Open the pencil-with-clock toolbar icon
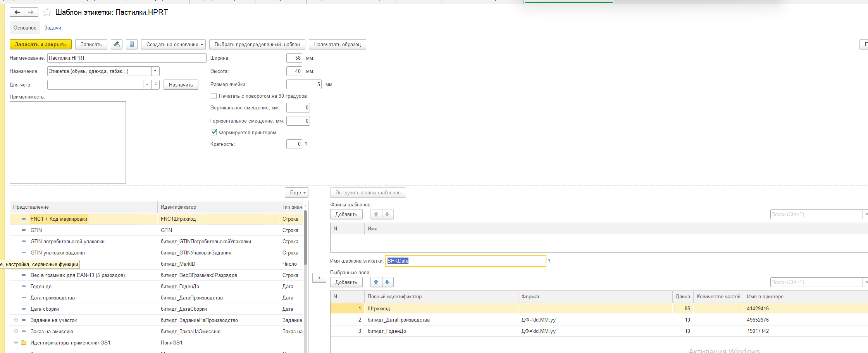 pos(117,45)
